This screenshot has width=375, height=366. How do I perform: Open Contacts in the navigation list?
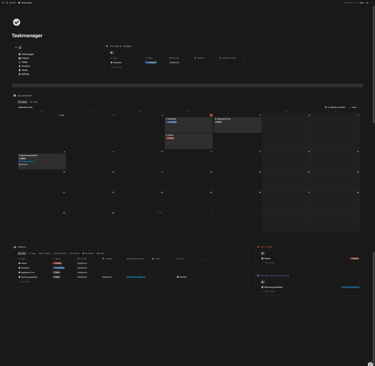coord(24,66)
